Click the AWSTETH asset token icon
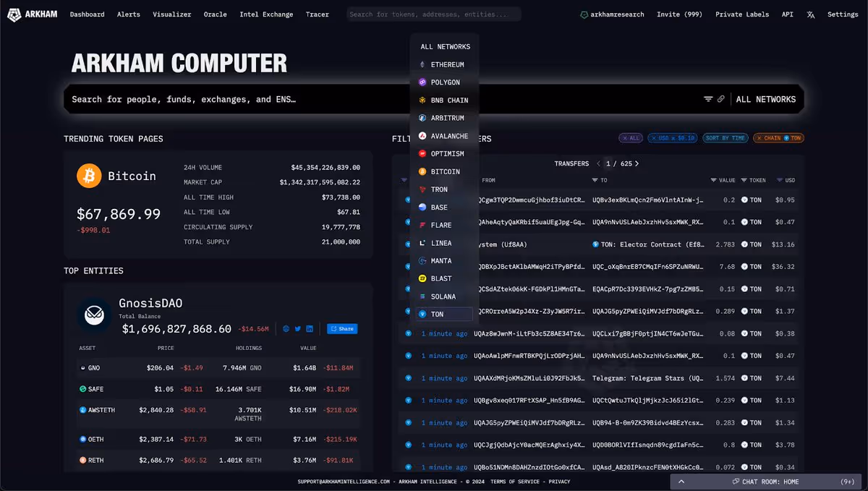 point(82,410)
